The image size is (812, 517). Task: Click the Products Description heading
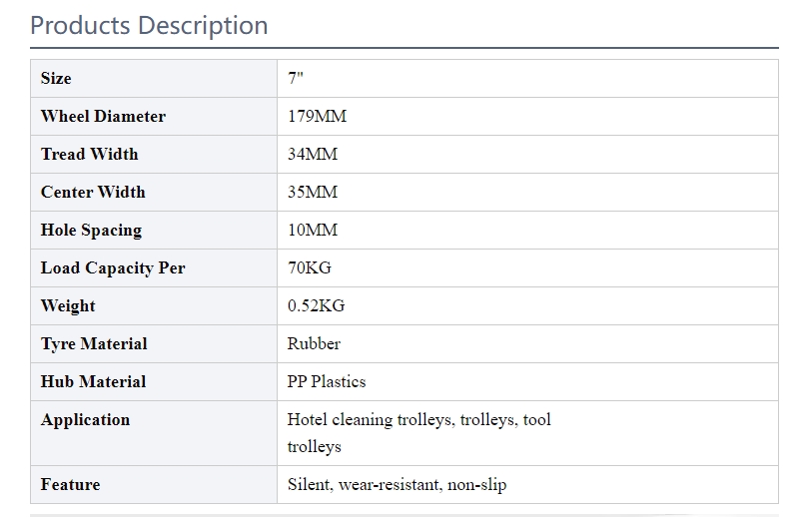point(149,26)
